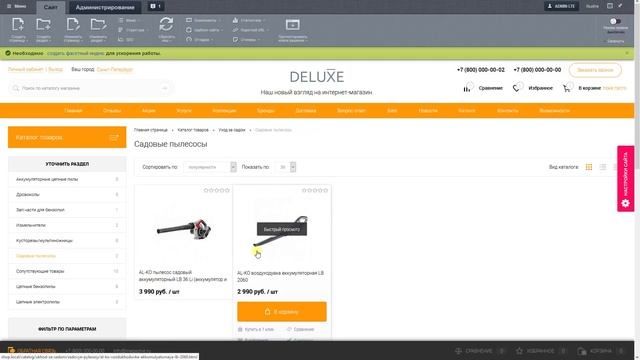The width and height of the screenshot is (640, 360).
Task: Click the comparison bars icon in header
Action: click(467, 88)
